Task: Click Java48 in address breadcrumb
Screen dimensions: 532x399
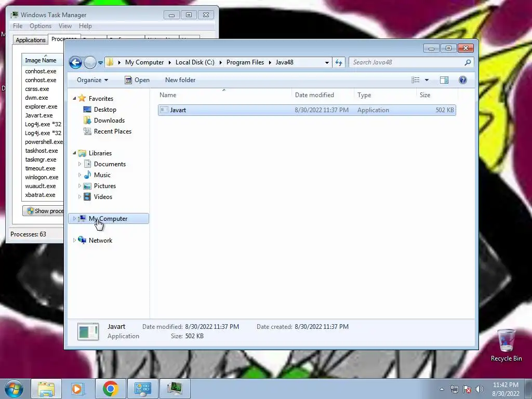Action: tap(284, 62)
